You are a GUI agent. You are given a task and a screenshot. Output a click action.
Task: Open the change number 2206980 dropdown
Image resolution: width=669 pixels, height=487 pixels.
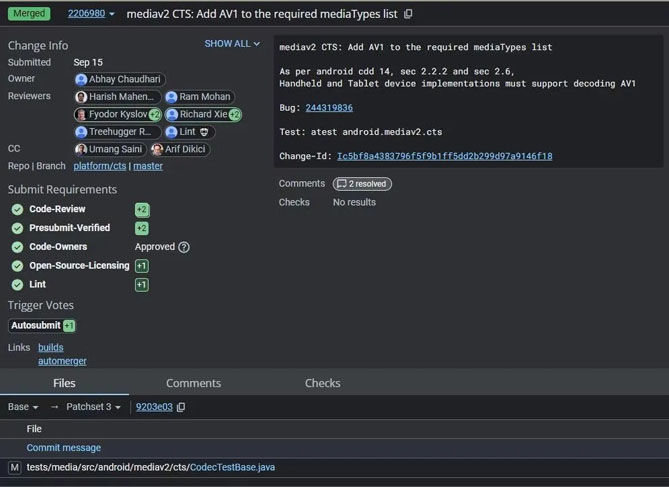[91, 14]
